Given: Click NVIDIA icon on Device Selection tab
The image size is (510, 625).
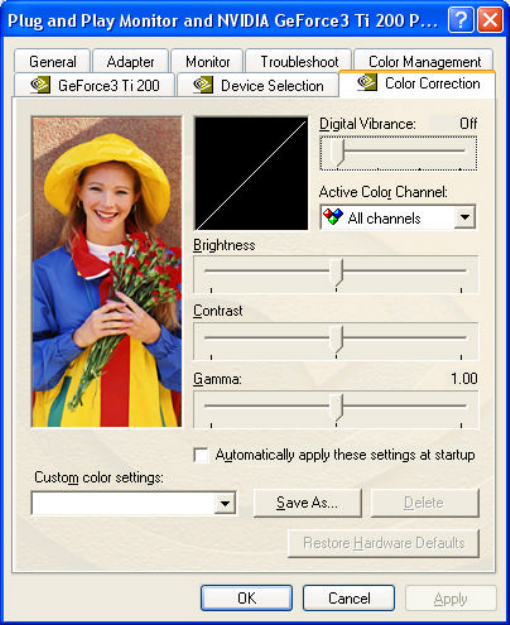Looking at the screenshot, I should coord(203,85).
